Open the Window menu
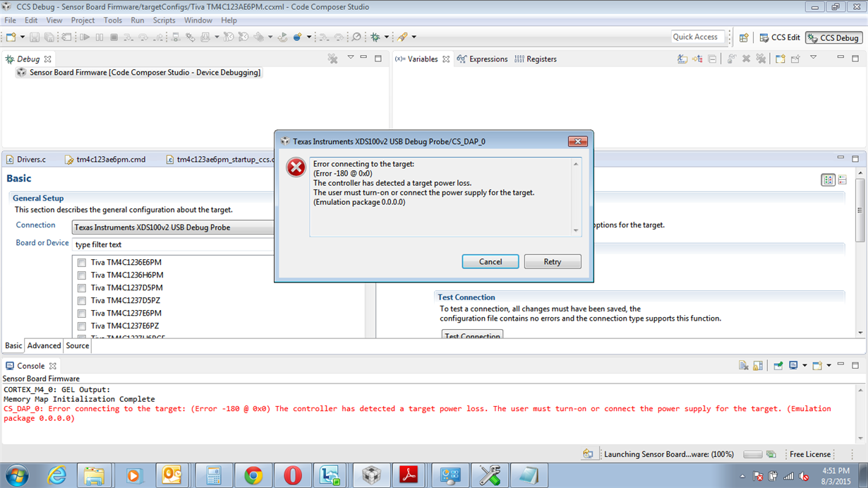 click(198, 20)
